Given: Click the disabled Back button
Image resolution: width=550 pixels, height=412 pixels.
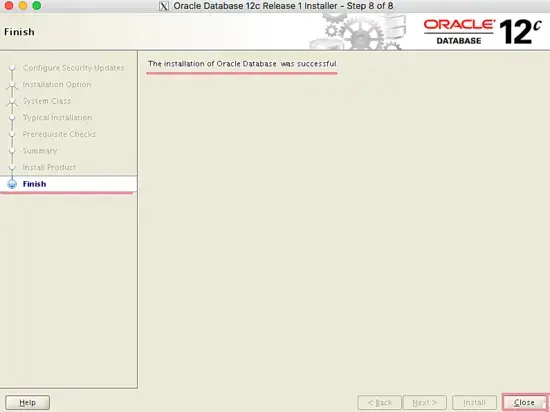Looking at the screenshot, I should 380,402.
